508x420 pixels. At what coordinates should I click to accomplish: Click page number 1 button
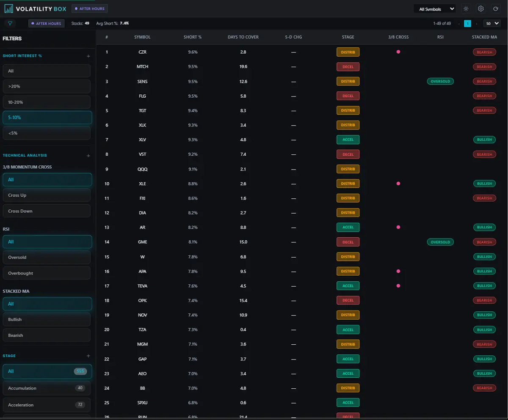[467, 24]
